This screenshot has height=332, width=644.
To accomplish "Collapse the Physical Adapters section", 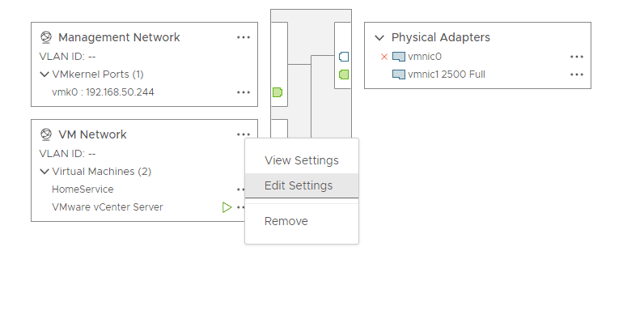I will point(379,37).
